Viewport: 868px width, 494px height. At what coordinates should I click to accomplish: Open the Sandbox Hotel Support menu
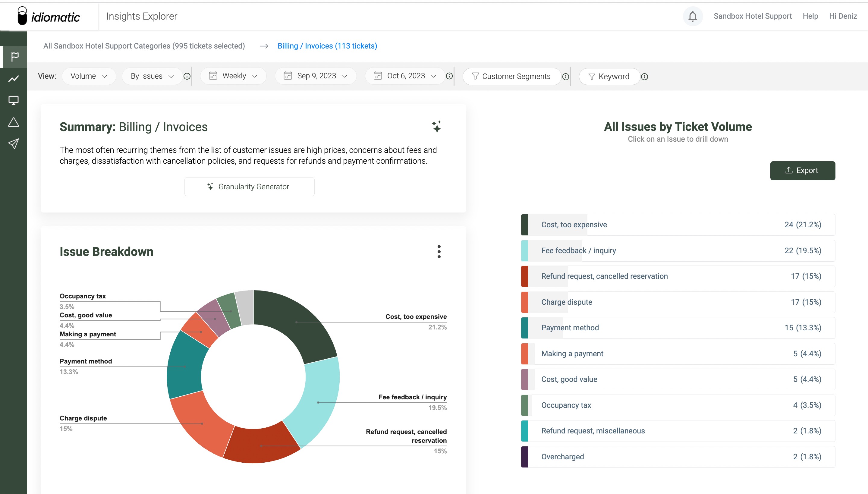(753, 16)
